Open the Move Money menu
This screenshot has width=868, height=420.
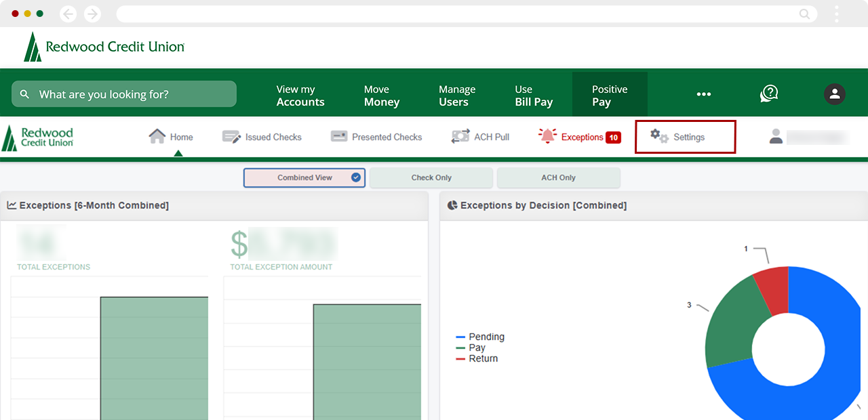click(x=382, y=96)
